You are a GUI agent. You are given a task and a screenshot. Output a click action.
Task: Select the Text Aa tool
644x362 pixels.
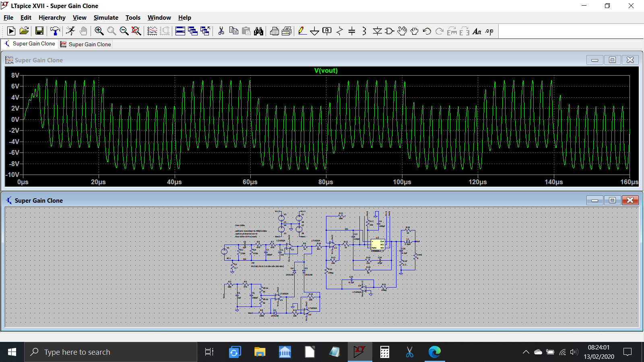(477, 31)
